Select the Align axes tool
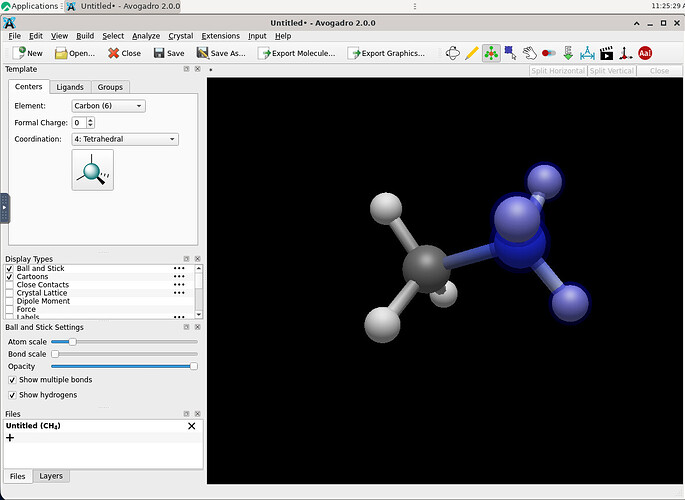Image resolution: width=685 pixels, height=500 pixels. [626, 53]
